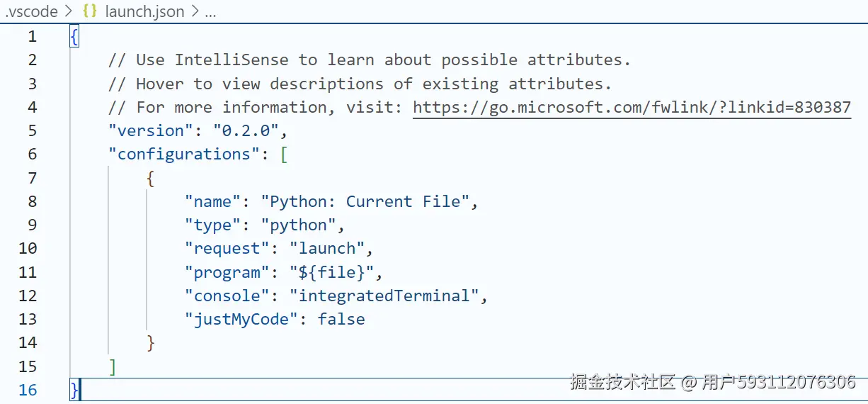868x404 pixels.
Task: Click the "integratedTerminal" console value
Action: click(384, 296)
